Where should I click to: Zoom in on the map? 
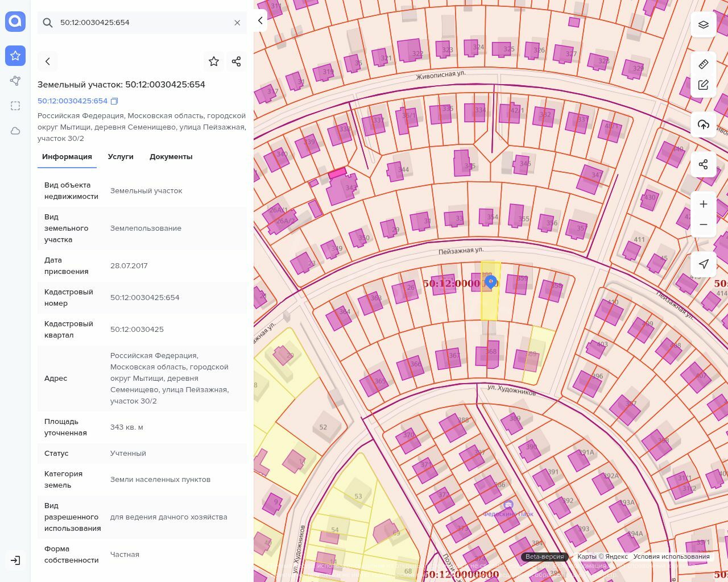point(704,204)
